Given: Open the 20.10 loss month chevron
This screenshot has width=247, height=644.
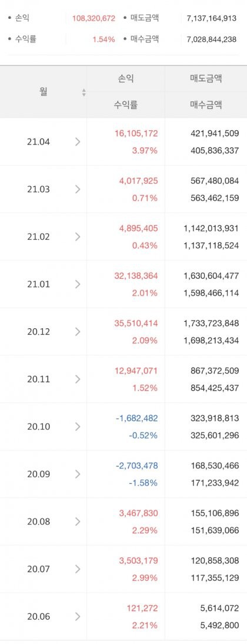Looking at the screenshot, I should click(78, 427).
